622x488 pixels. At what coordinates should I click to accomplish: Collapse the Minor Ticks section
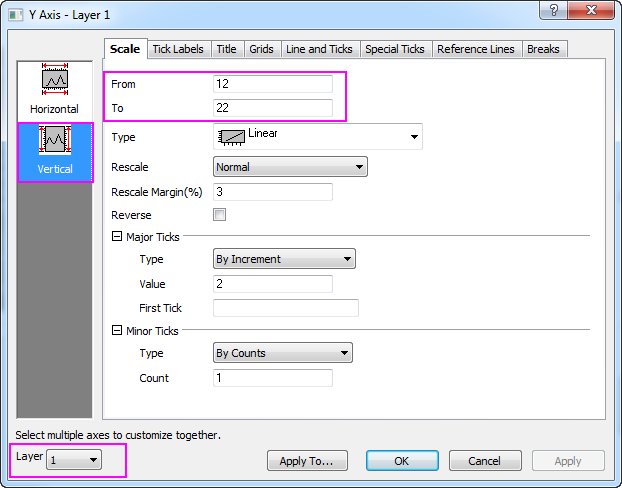(117, 331)
